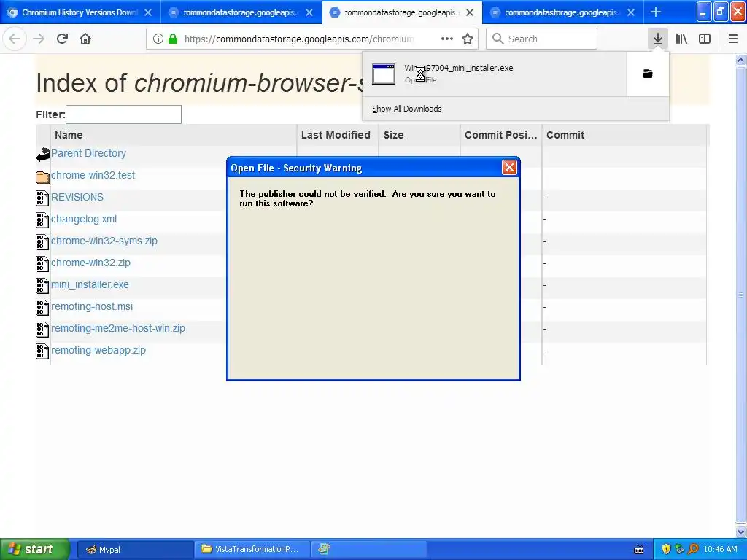Click the network connection tray icon
The height and width of the screenshot is (560, 747).
click(679, 549)
